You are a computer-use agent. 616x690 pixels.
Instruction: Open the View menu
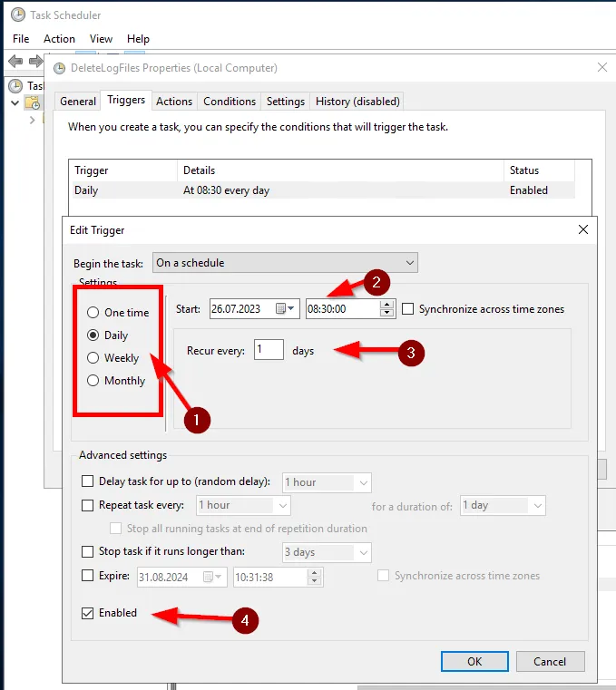101,39
